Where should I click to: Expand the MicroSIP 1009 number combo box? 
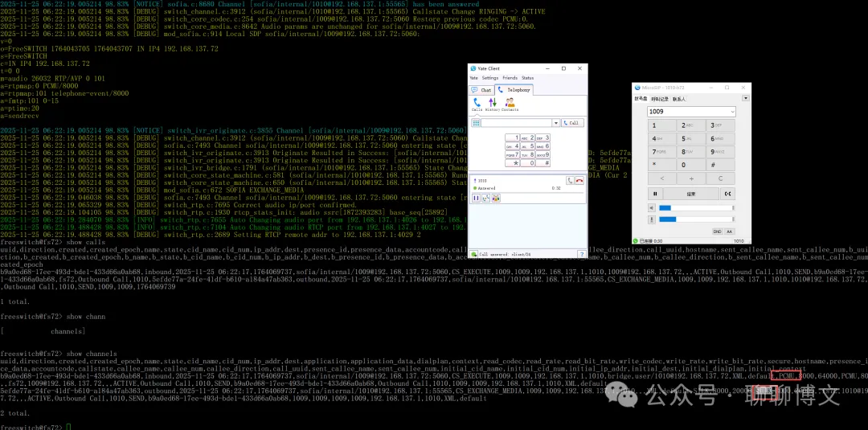click(x=732, y=112)
